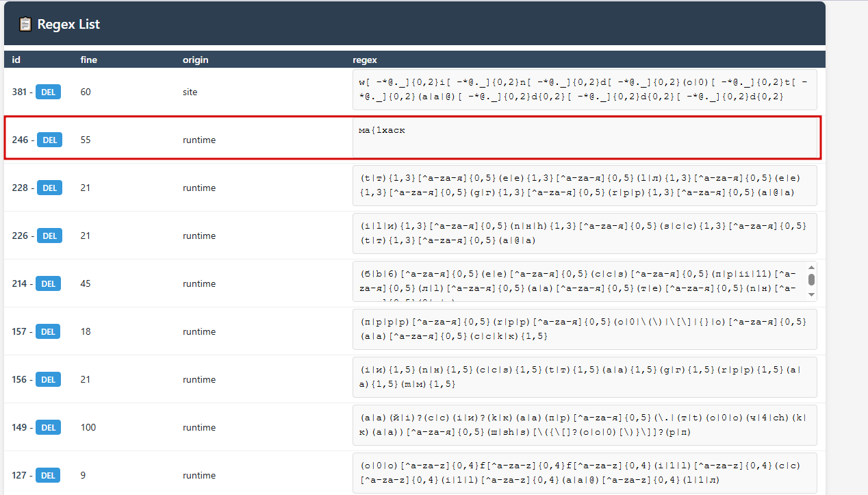Delete regex entry 156
Screen dimensions: 868x495
(49, 379)
